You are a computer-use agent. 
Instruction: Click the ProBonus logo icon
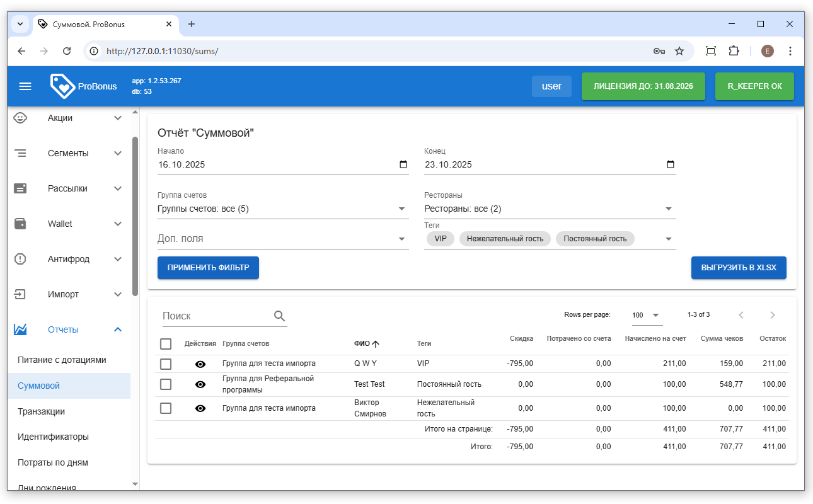click(x=62, y=86)
